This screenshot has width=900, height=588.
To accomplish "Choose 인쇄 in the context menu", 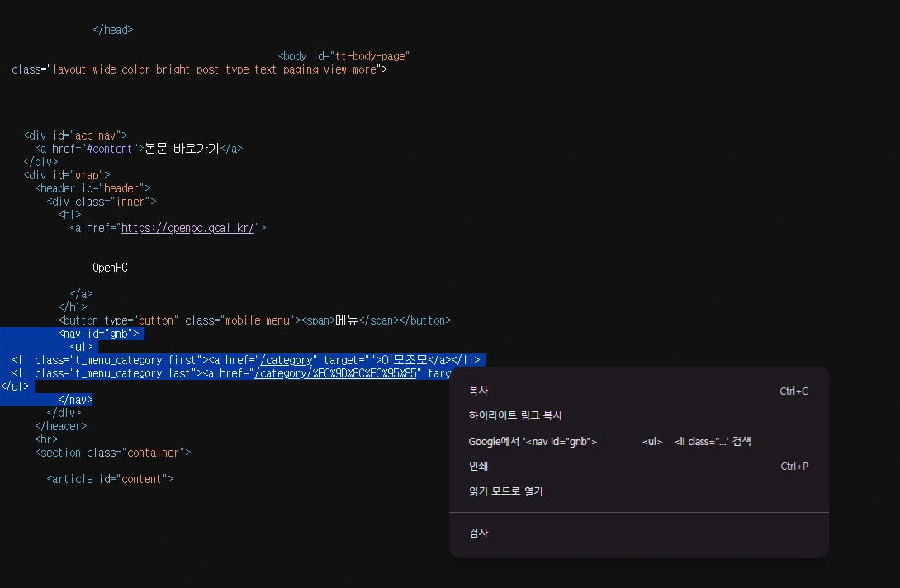I will 638,467.
